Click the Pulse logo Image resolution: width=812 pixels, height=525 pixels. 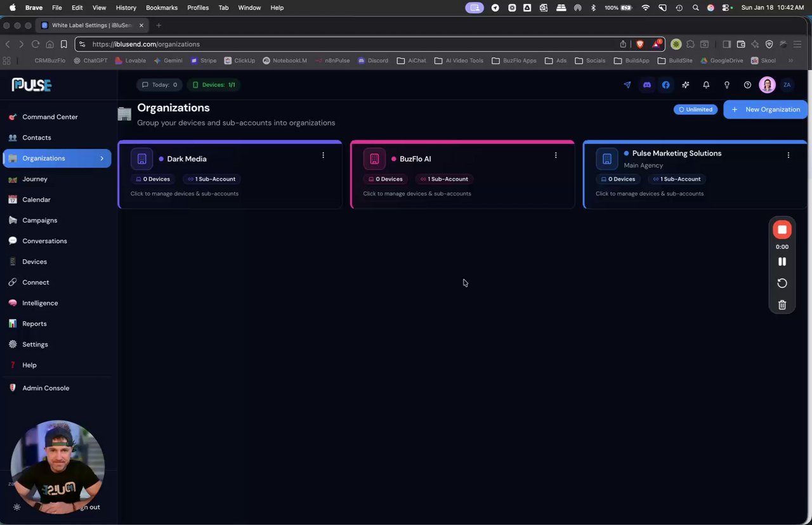[31, 85]
